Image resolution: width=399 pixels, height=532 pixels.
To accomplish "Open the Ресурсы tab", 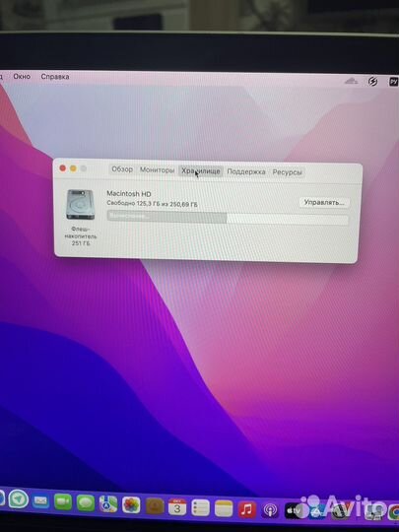I will 287,172.
